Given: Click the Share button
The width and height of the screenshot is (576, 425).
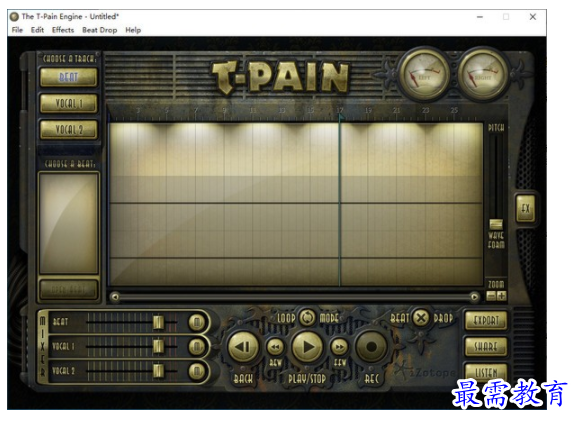Looking at the screenshot, I should click(x=486, y=346).
